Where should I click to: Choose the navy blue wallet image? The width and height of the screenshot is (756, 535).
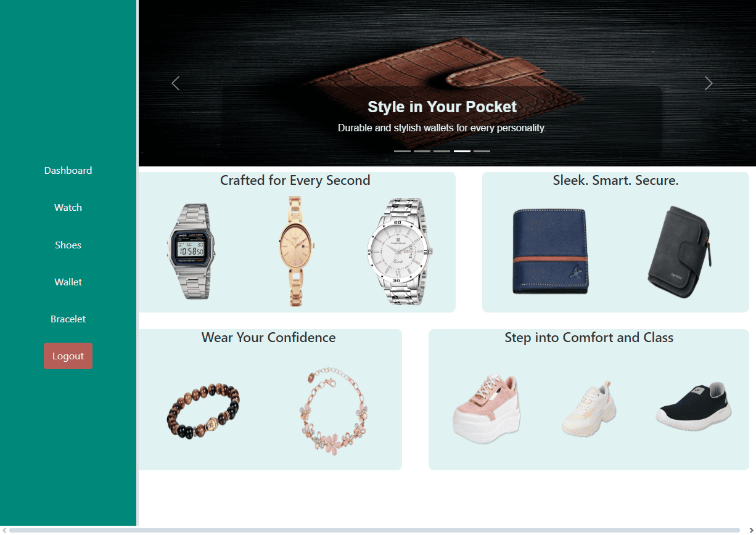point(550,251)
